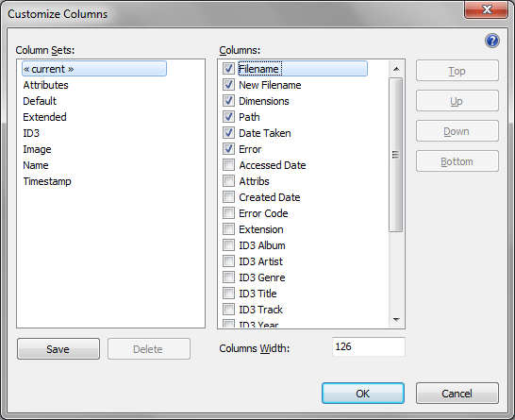The height and width of the screenshot is (420, 515).
Task: Click the Save button
Action: tap(58, 348)
